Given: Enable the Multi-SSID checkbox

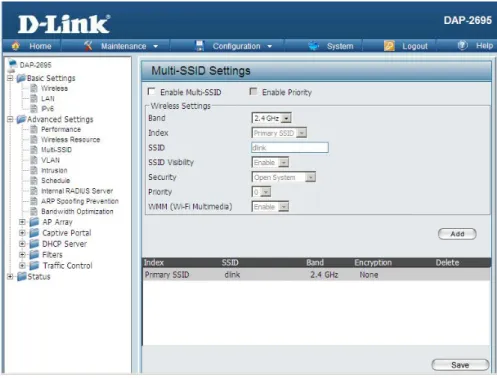Looking at the screenshot, I should click(x=151, y=91).
